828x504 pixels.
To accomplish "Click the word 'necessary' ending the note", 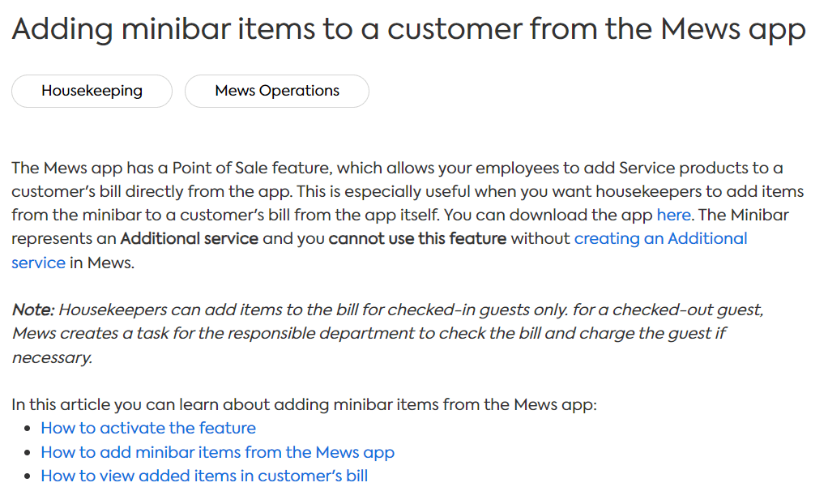I will click(x=51, y=358).
